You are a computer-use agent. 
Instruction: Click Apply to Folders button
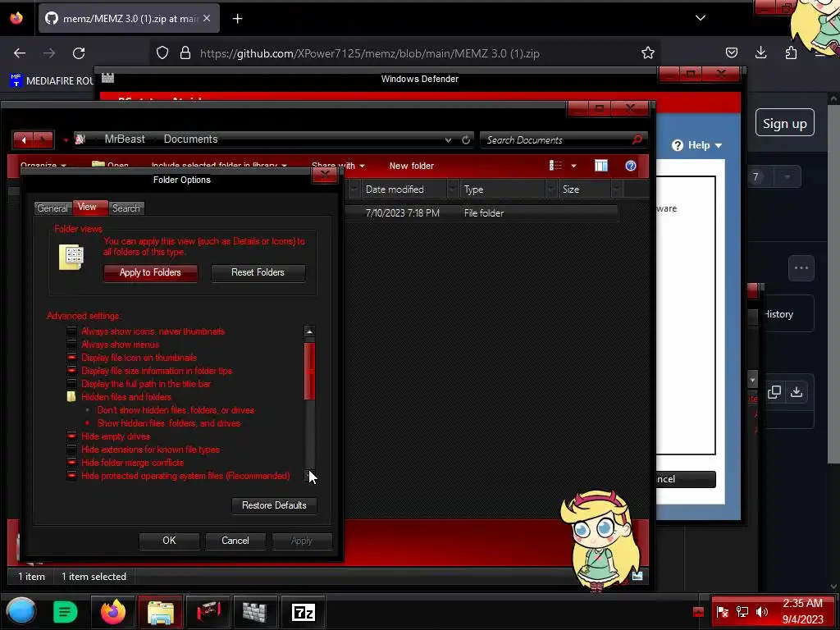tap(151, 272)
